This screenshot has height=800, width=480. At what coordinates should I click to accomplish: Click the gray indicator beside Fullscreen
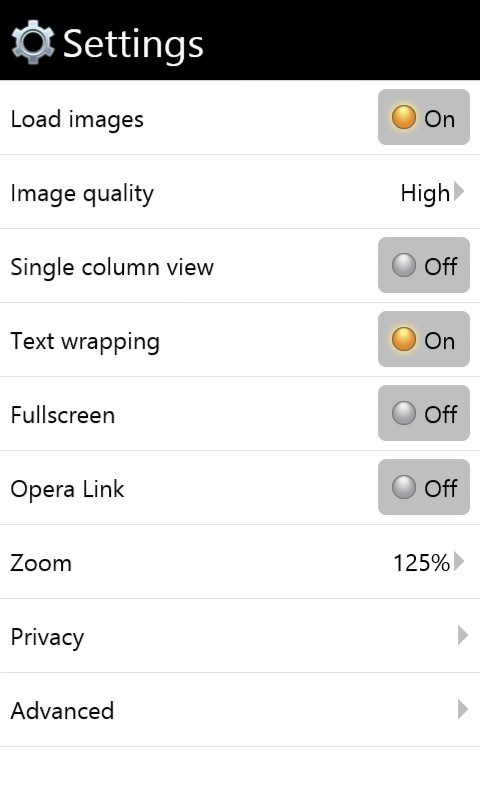coord(403,413)
